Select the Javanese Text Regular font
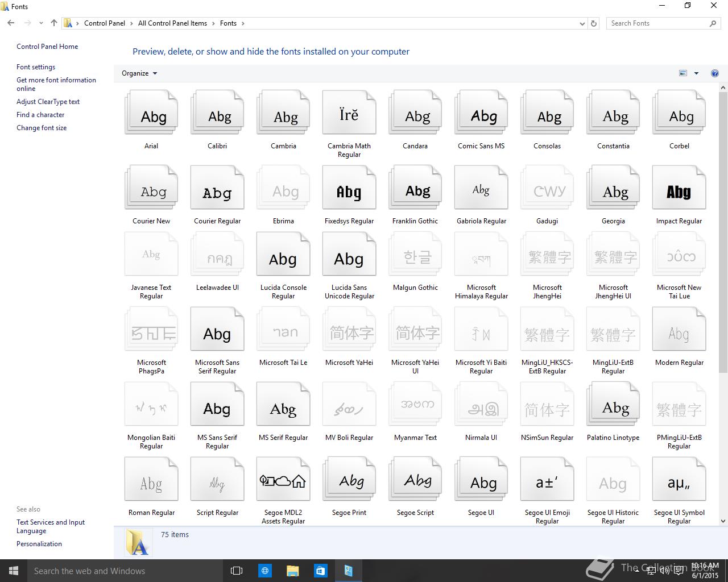Viewport: 728px width, 582px height. pyautogui.click(x=151, y=254)
